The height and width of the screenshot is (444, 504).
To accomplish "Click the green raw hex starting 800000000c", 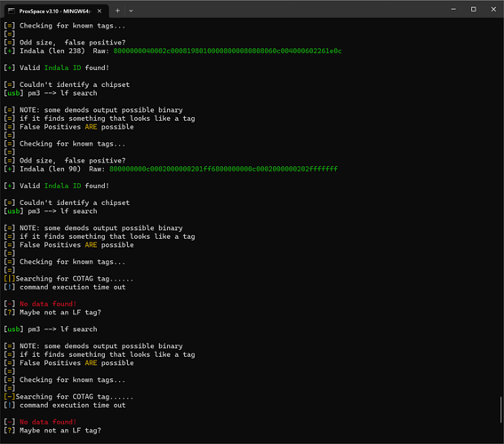I will pyautogui.click(x=223, y=169).
